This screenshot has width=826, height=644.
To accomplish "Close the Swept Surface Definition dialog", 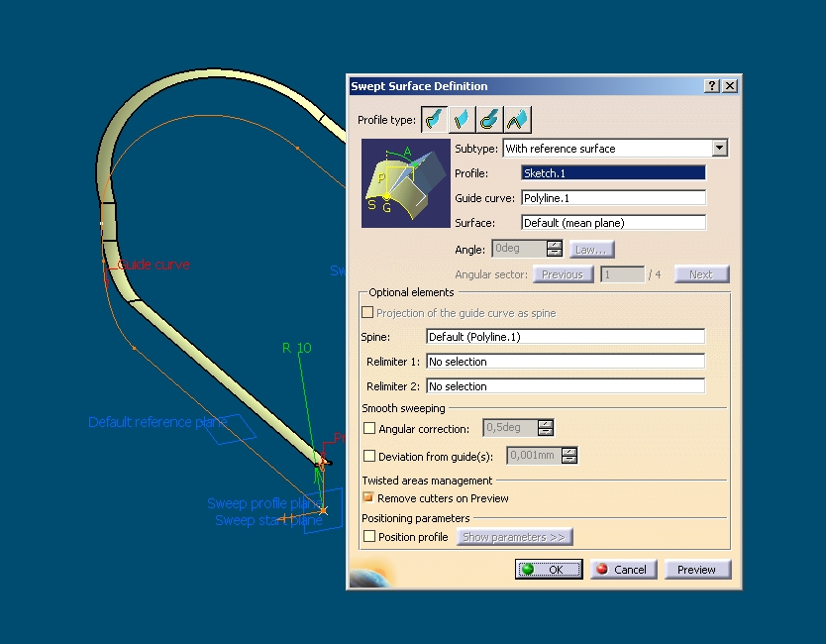I will point(730,86).
